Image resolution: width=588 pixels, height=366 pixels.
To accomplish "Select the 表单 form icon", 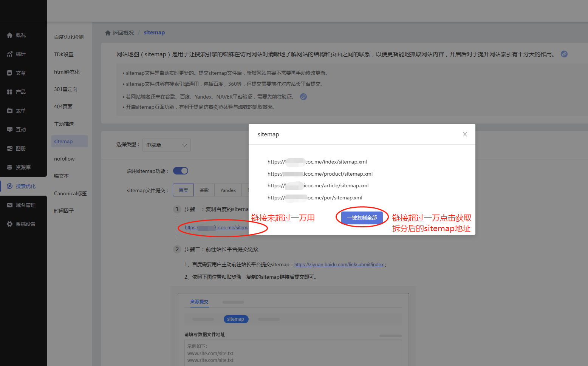I will tap(10, 111).
